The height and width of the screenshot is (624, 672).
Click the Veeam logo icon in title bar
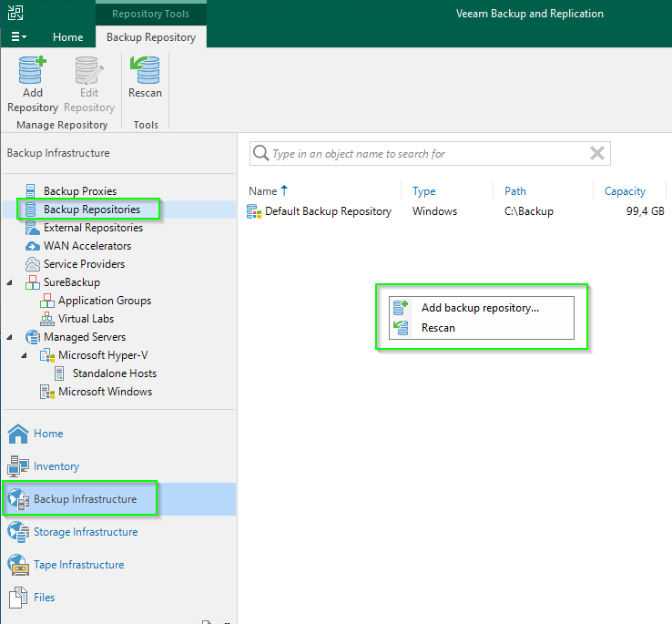[15, 13]
